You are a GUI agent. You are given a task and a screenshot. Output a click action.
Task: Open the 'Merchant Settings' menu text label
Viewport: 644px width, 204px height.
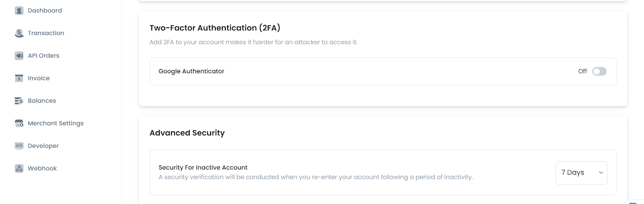click(x=56, y=123)
